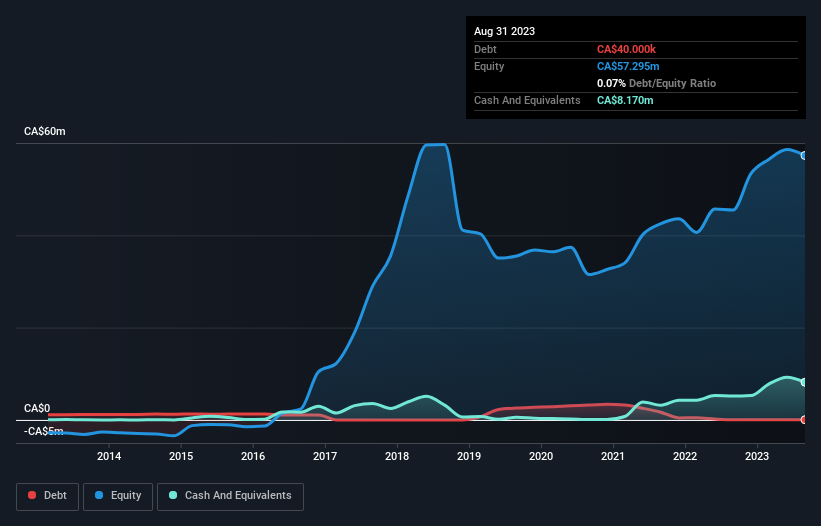Screen dimensions: 821x526
Task: Select the Debt endpoint marker on chart
Action: [x=804, y=420]
